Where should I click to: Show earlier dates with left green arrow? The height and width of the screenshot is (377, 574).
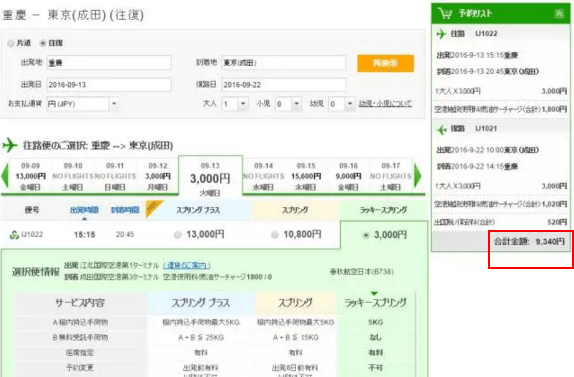pyautogui.click(x=5, y=176)
